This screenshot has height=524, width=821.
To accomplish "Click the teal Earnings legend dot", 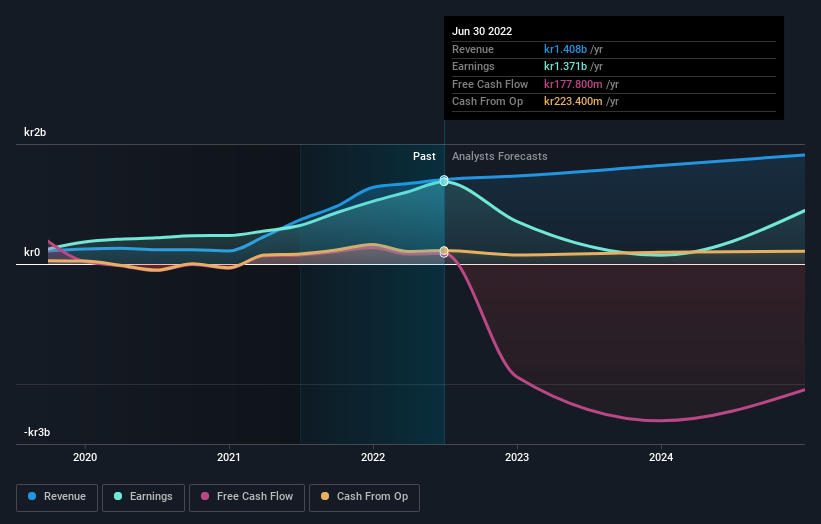I will 118,496.
